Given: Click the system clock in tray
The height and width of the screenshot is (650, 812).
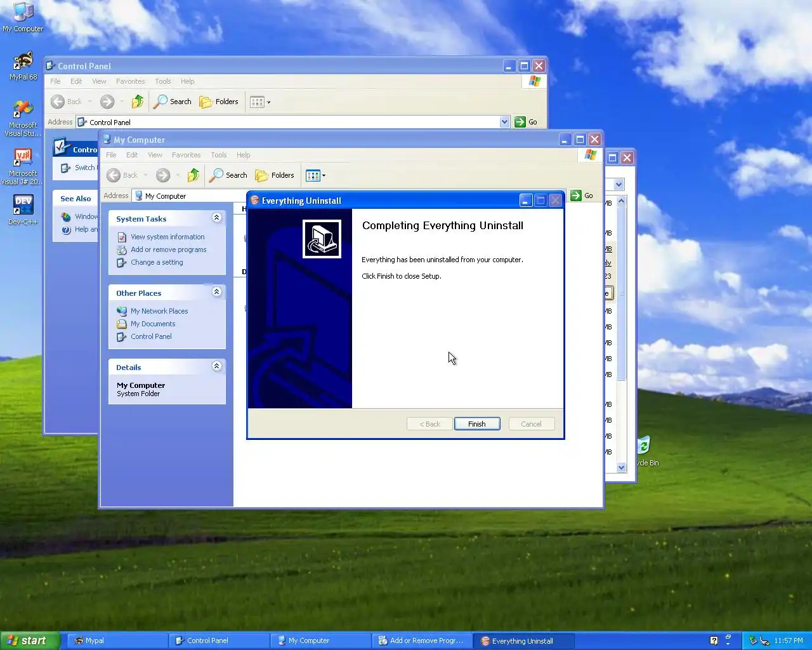Looking at the screenshot, I should point(789,640).
